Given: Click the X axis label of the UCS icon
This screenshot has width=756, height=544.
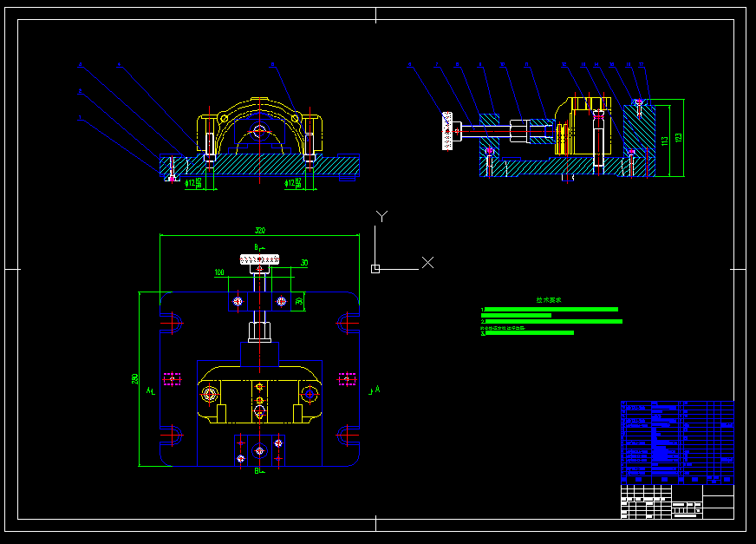Looking at the screenshot, I should (427, 263).
